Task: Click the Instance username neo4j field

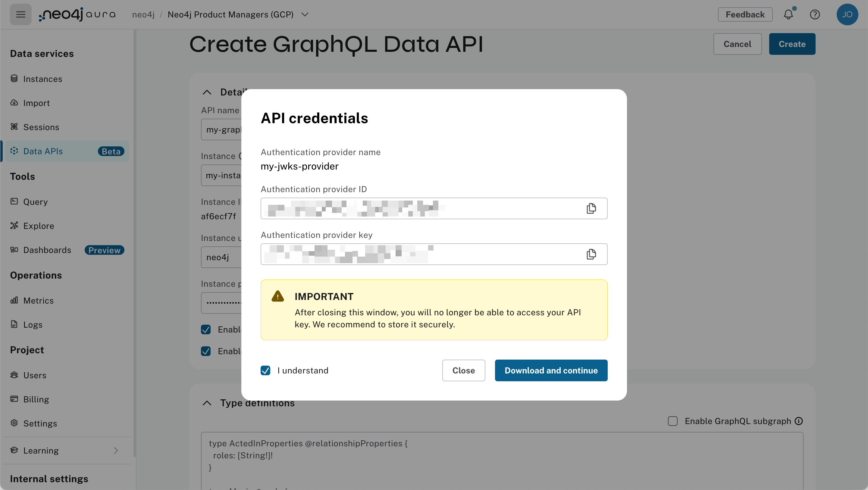Action: pyautogui.click(x=221, y=257)
